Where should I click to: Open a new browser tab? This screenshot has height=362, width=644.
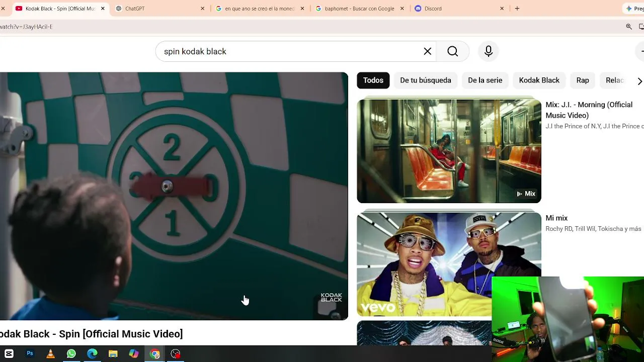click(517, 9)
